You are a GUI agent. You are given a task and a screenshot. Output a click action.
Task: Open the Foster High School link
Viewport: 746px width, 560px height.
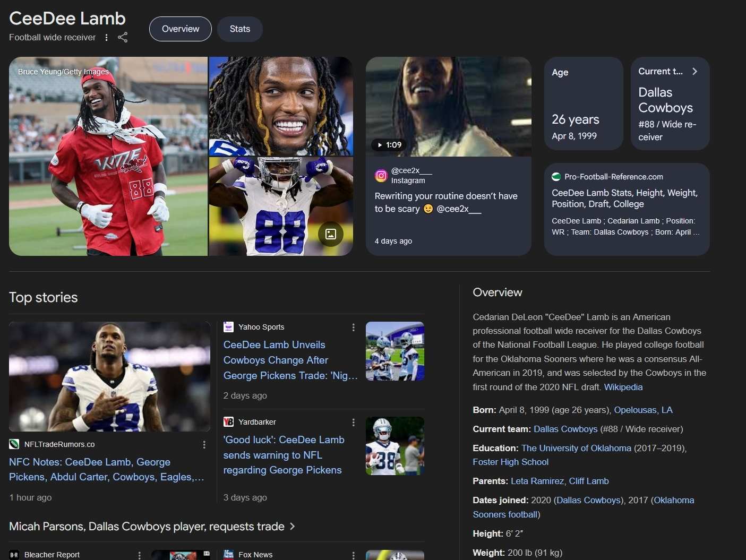pyautogui.click(x=510, y=462)
